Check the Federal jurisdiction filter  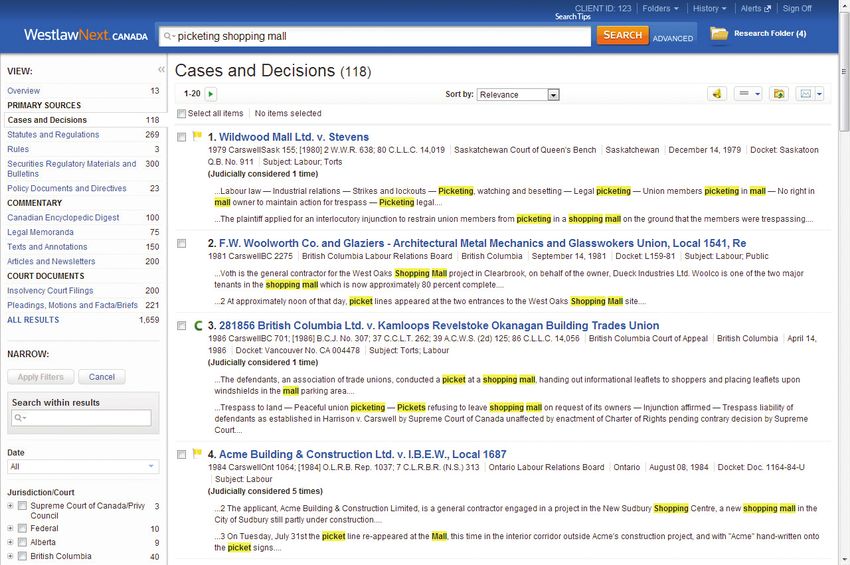click(x=22, y=528)
